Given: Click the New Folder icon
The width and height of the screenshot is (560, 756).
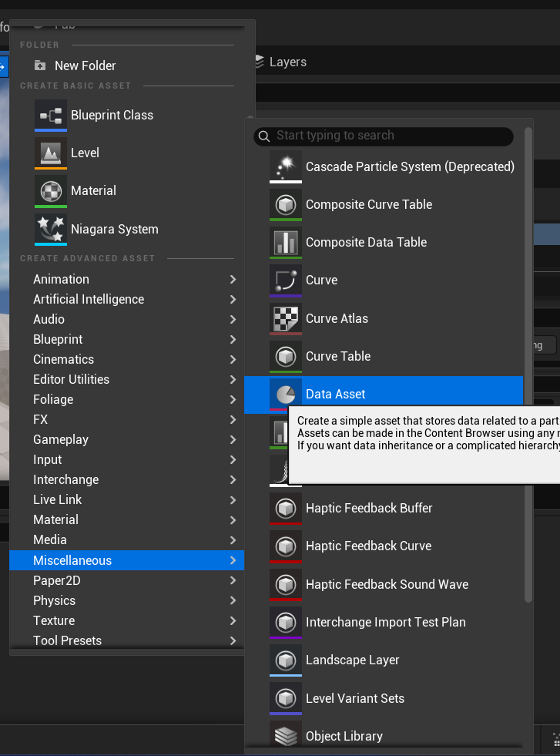Looking at the screenshot, I should coord(40,66).
